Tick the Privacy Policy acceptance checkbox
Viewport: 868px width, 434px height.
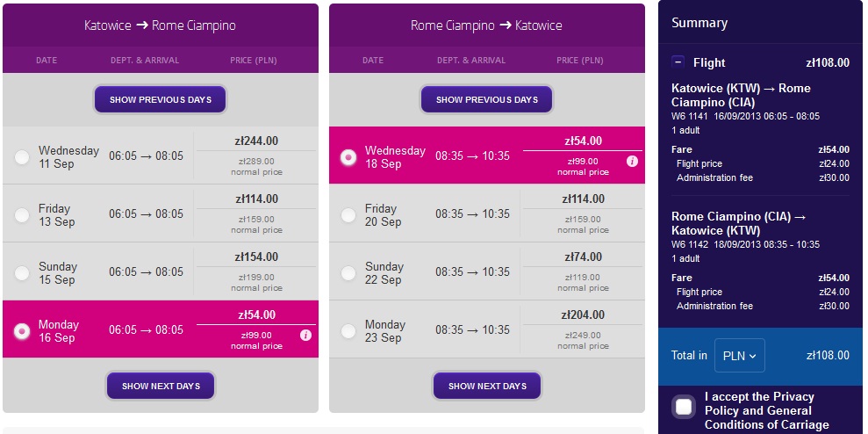684,407
